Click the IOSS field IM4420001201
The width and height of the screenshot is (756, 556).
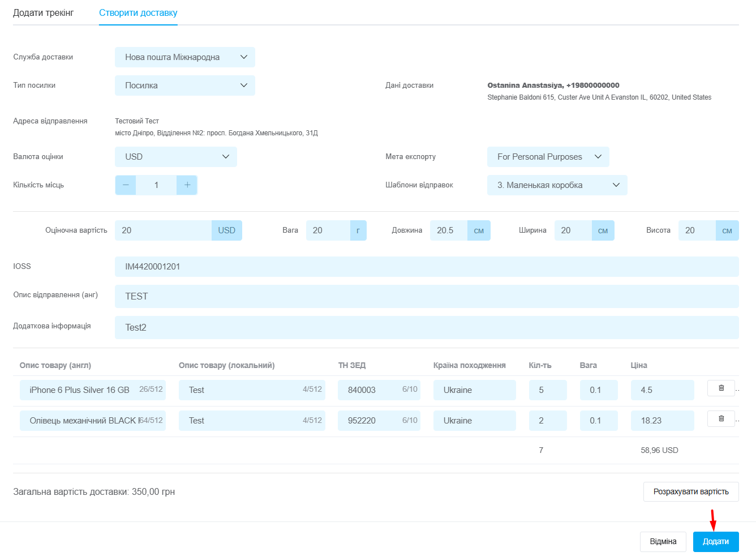(x=427, y=267)
